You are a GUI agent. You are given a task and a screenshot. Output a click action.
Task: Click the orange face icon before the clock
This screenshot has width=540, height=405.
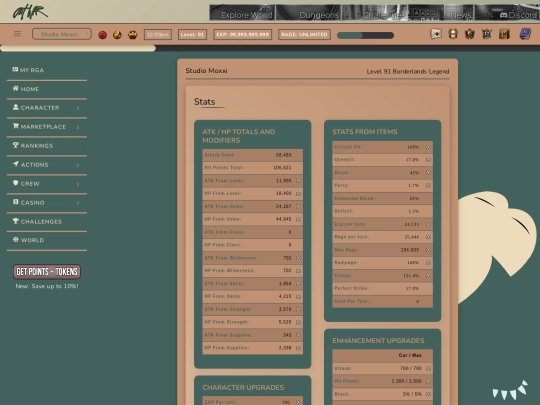(x=133, y=35)
